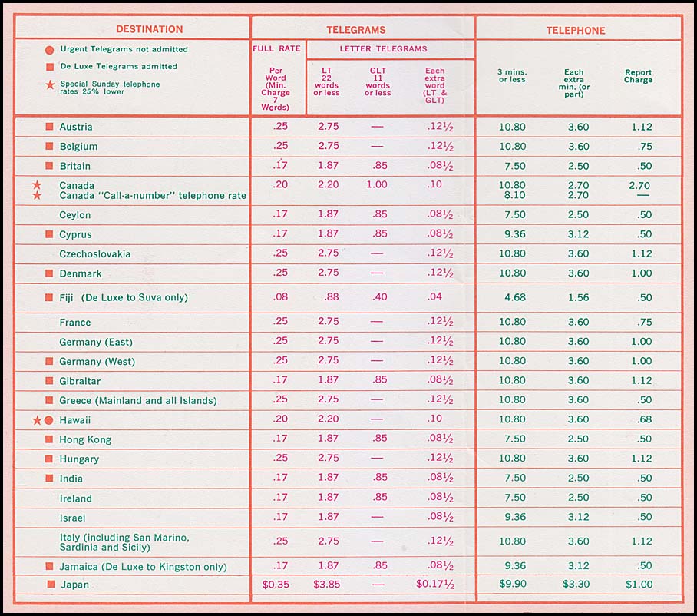Click the red square beside Fiji

(49, 297)
